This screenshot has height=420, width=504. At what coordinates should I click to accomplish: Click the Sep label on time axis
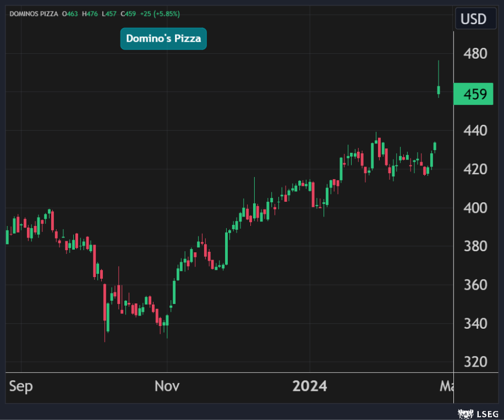[x=21, y=386]
